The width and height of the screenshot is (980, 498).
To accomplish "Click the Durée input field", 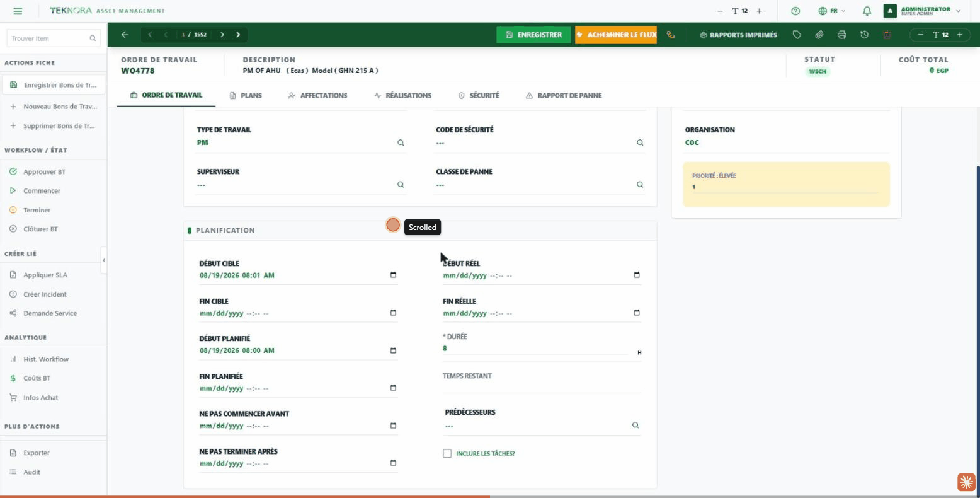I will pos(537,349).
